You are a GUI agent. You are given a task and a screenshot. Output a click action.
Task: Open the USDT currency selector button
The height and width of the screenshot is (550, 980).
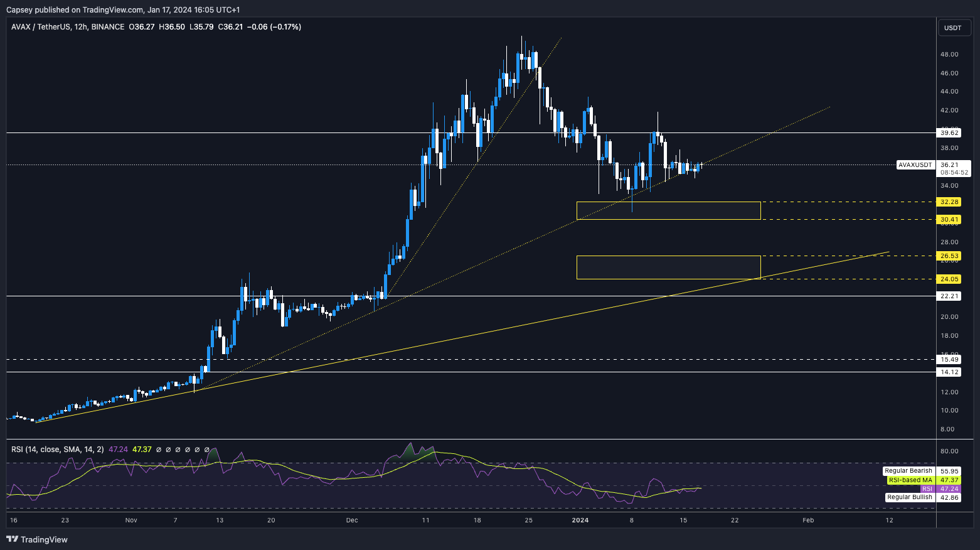(x=953, y=28)
